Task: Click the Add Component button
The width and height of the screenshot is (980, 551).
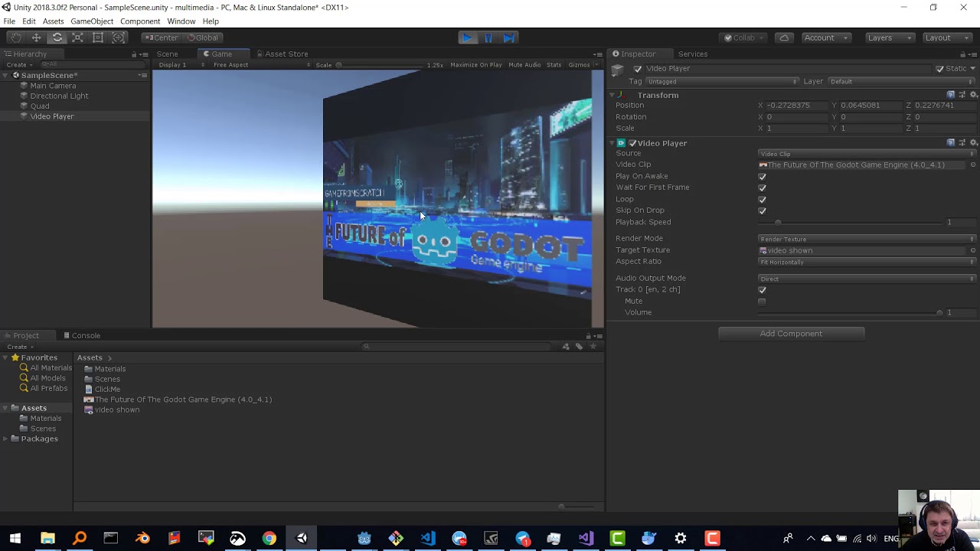Action: (791, 334)
